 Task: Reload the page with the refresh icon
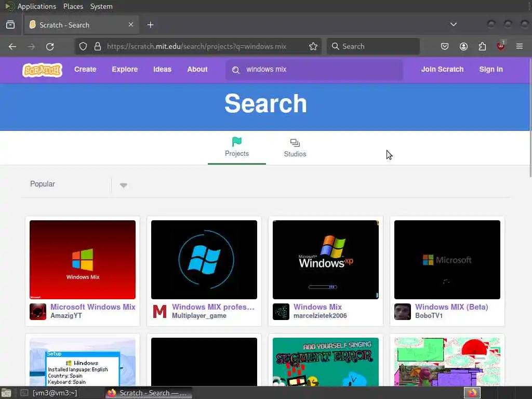coord(50,46)
